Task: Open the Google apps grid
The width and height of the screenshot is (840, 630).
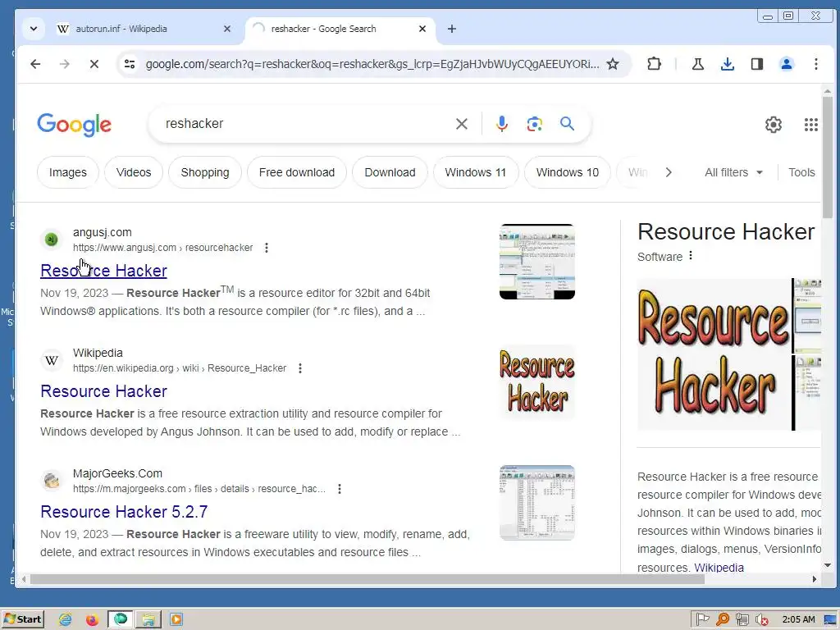Action: tap(810, 125)
